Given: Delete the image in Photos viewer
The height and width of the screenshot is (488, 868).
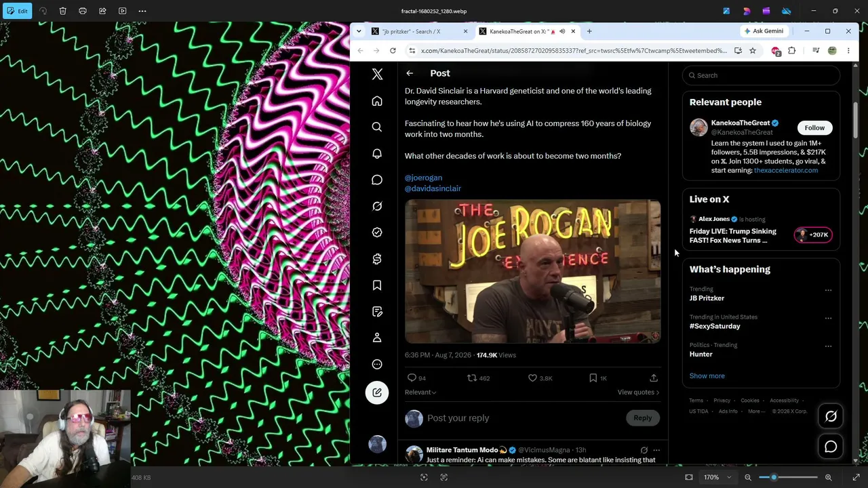Looking at the screenshot, I should [x=62, y=11].
